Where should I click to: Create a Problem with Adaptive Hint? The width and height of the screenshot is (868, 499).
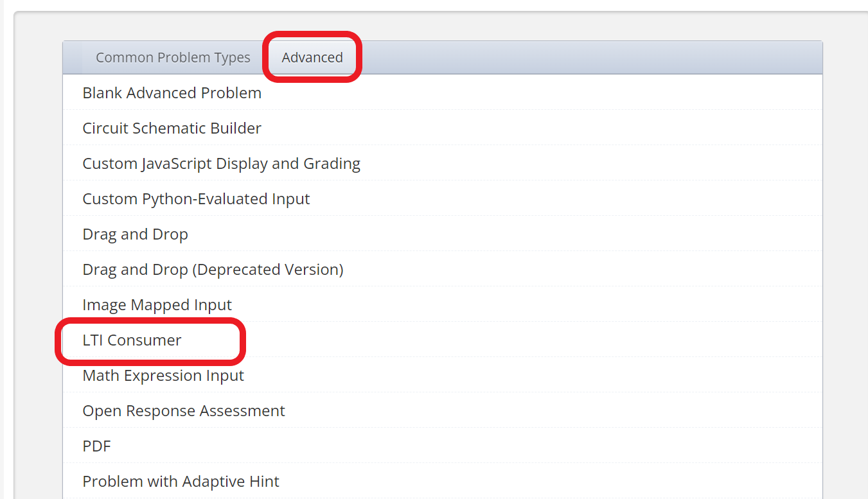181,481
